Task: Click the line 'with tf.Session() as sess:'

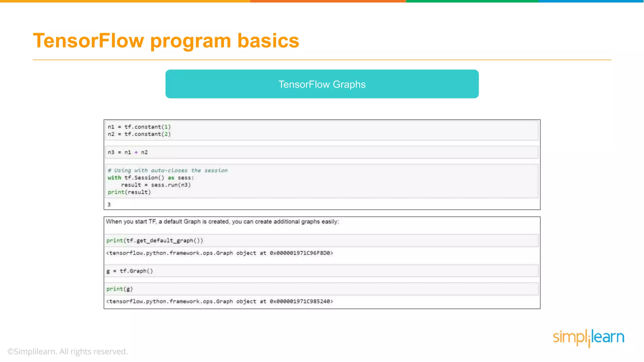Action: (151, 178)
